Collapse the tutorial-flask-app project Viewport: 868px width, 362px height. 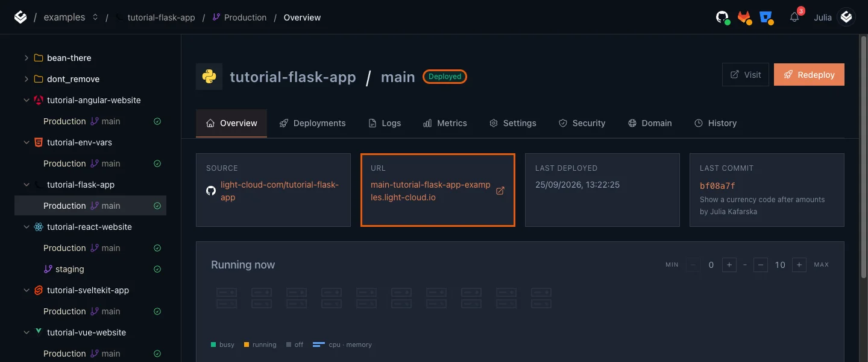point(26,185)
